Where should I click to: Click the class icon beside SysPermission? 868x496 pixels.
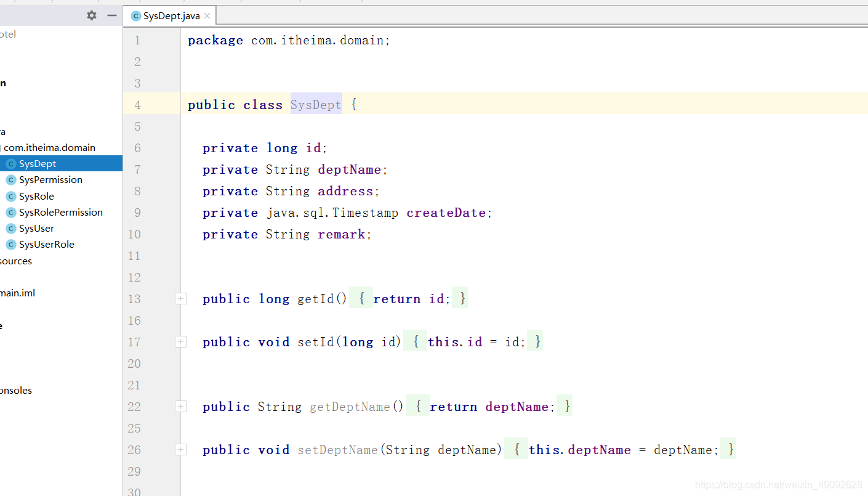coord(10,180)
